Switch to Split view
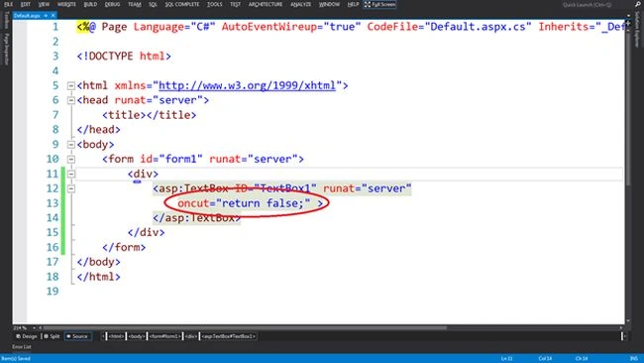Screen dimensions: 644x363 (x=52, y=336)
